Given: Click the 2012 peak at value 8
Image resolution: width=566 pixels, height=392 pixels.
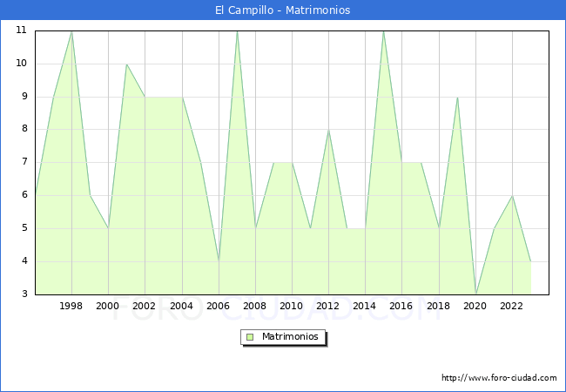Looking at the screenshot, I should (328, 130).
